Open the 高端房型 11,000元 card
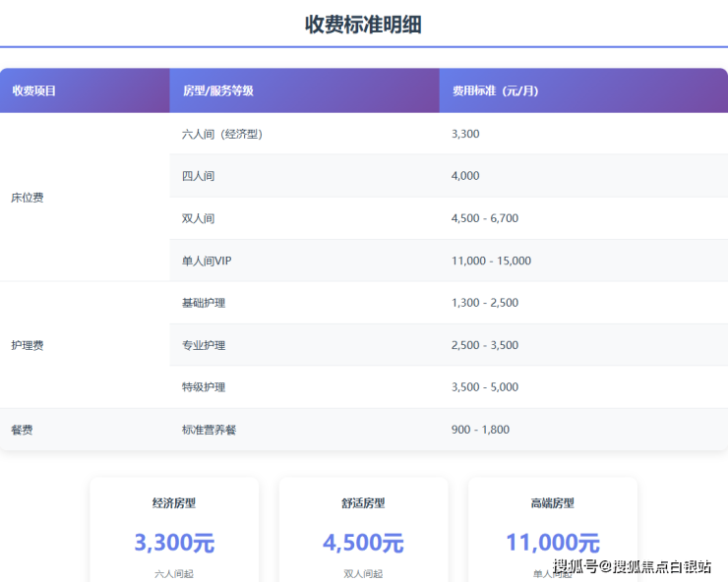 [x=552, y=531]
